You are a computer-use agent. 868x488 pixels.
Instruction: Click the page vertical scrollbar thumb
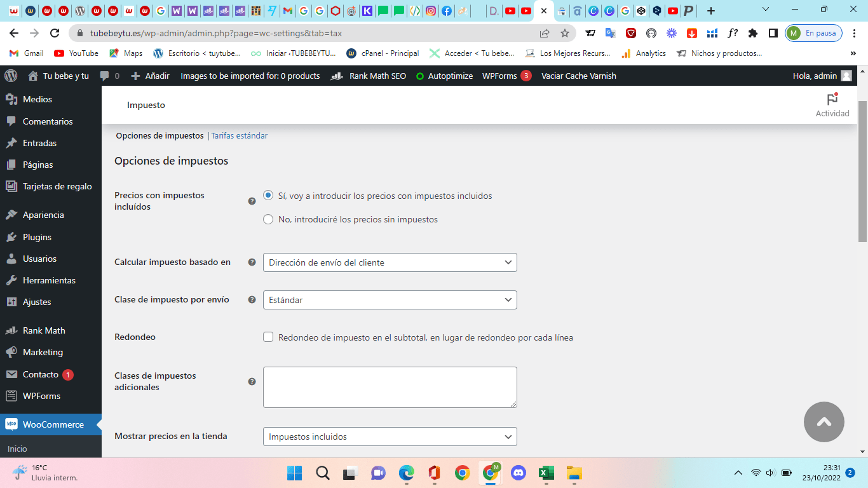[862, 172]
